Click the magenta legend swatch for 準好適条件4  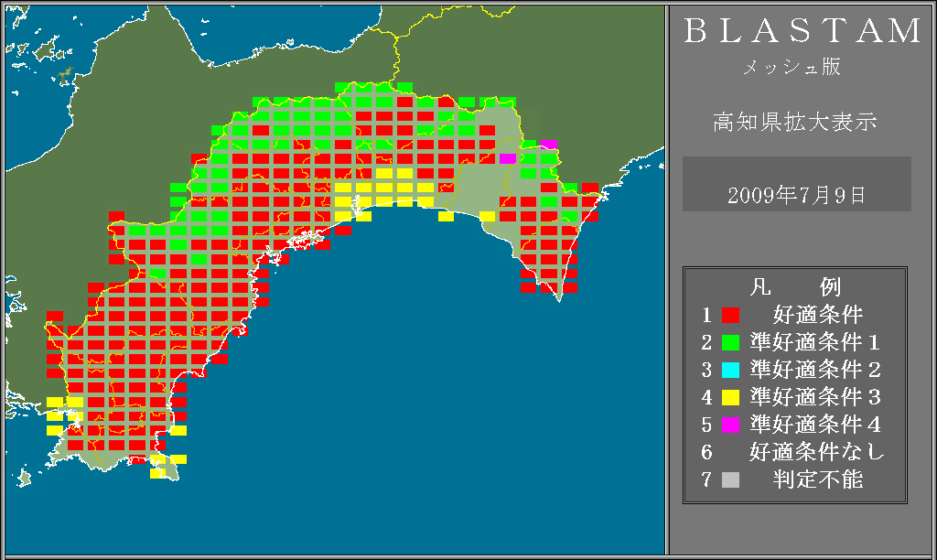coord(730,425)
